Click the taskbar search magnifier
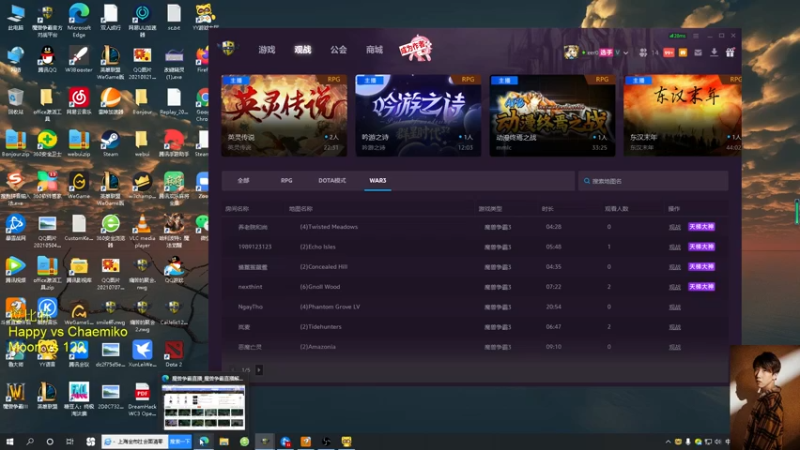 (30, 442)
